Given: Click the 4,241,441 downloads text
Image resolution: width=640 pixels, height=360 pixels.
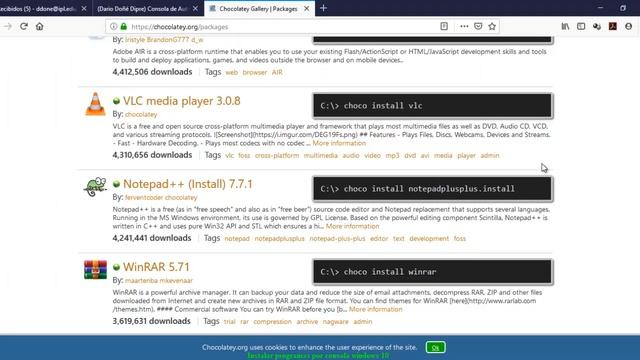Looking at the screenshot, I should click(x=152, y=238).
